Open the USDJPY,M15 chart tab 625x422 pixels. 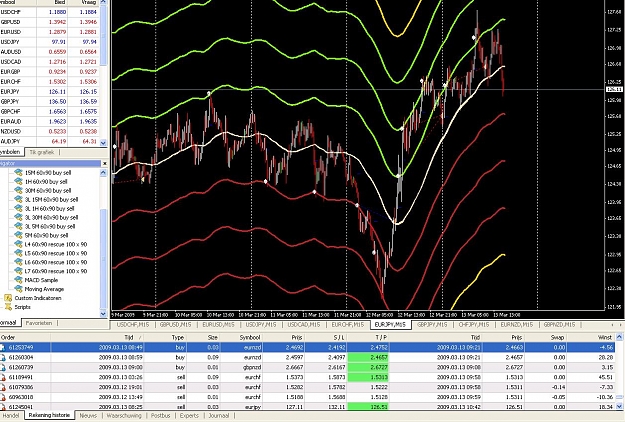[x=261, y=325]
